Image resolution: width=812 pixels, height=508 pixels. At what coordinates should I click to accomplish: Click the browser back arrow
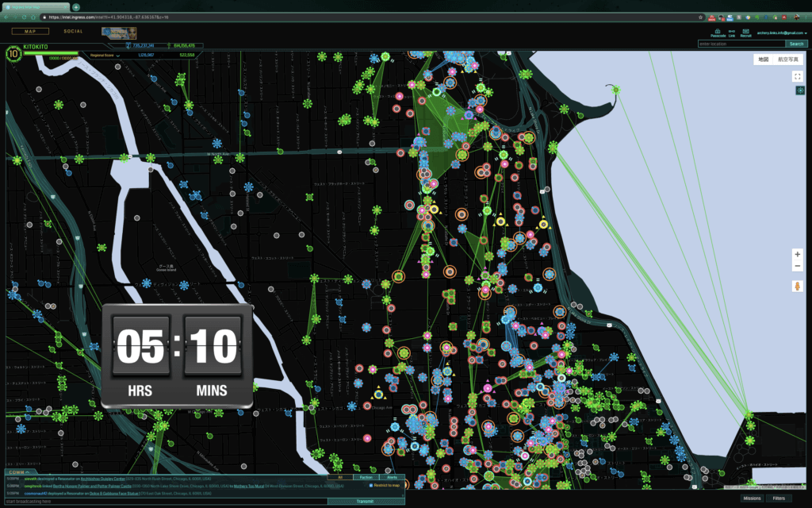[6, 17]
